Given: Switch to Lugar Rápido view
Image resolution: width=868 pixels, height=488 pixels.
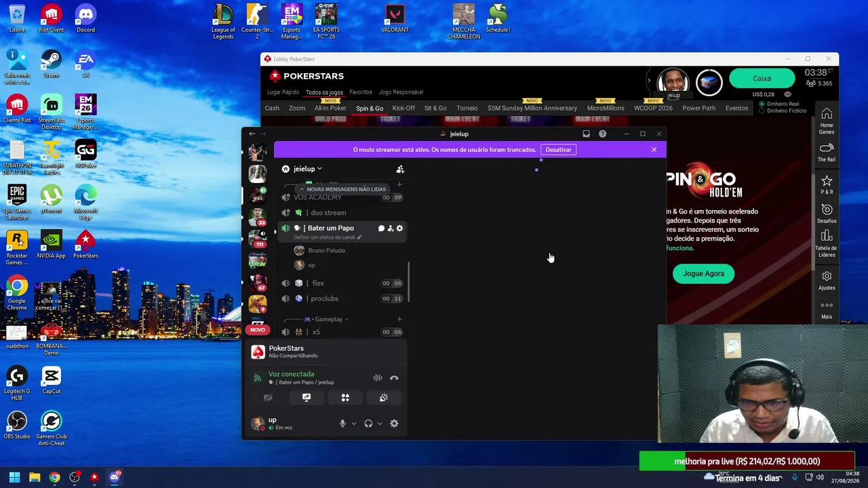Looking at the screenshot, I should tap(283, 92).
